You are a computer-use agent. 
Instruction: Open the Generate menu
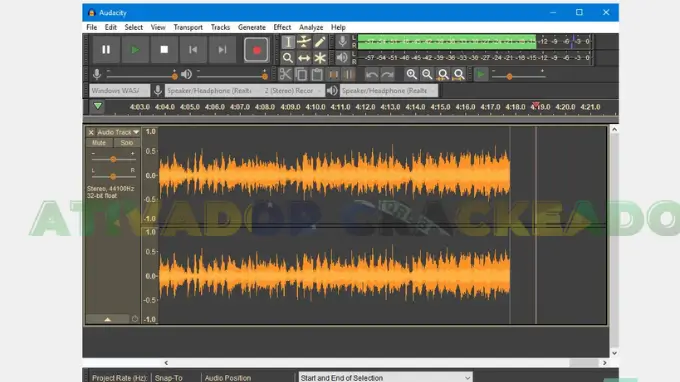(x=252, y=27)
